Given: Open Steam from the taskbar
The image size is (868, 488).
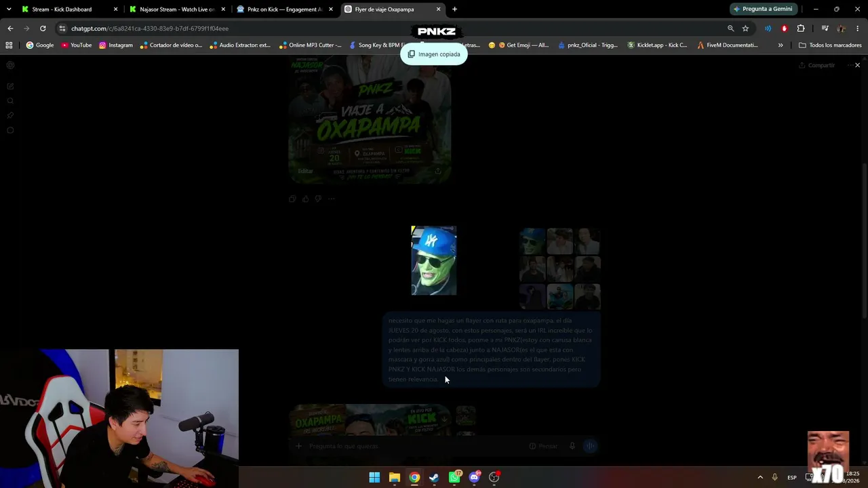Looking at the screenshot, I should point(434,477).
